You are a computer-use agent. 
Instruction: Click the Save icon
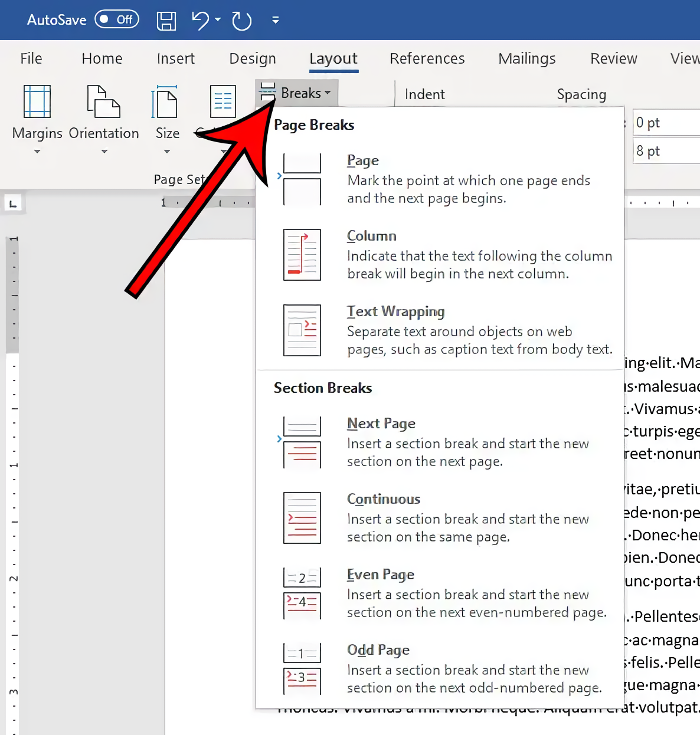tap(166, 19)
